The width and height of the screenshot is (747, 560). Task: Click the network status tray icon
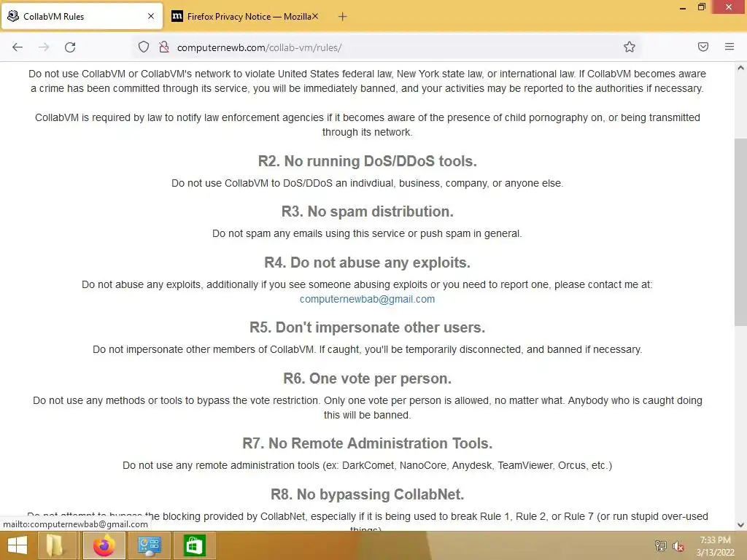coord(660,545)
